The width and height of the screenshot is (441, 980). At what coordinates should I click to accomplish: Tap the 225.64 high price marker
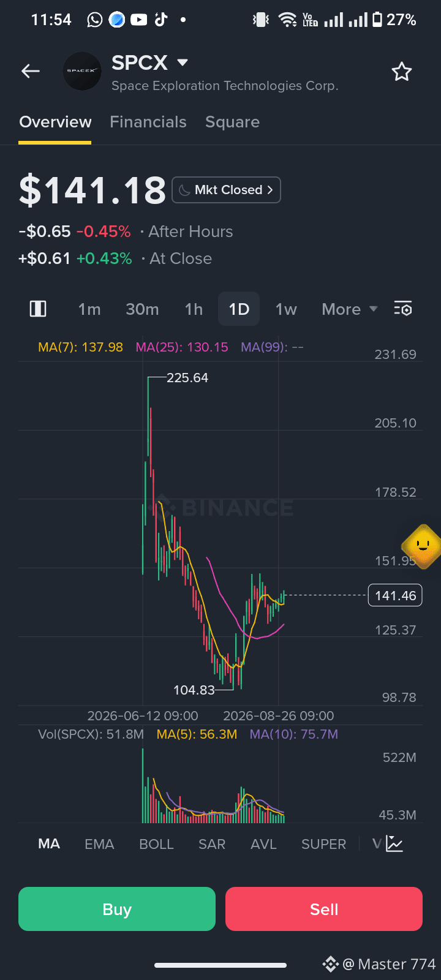187,378
